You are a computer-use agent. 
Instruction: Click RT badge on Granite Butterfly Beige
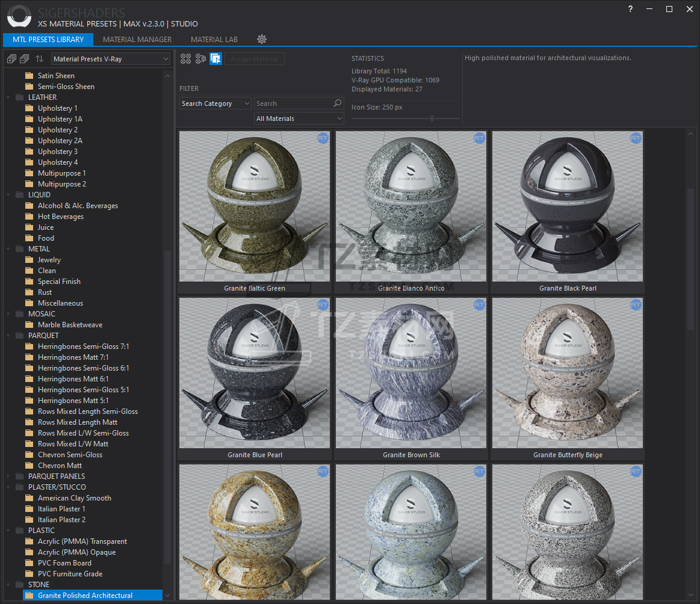tap(636, 305)
